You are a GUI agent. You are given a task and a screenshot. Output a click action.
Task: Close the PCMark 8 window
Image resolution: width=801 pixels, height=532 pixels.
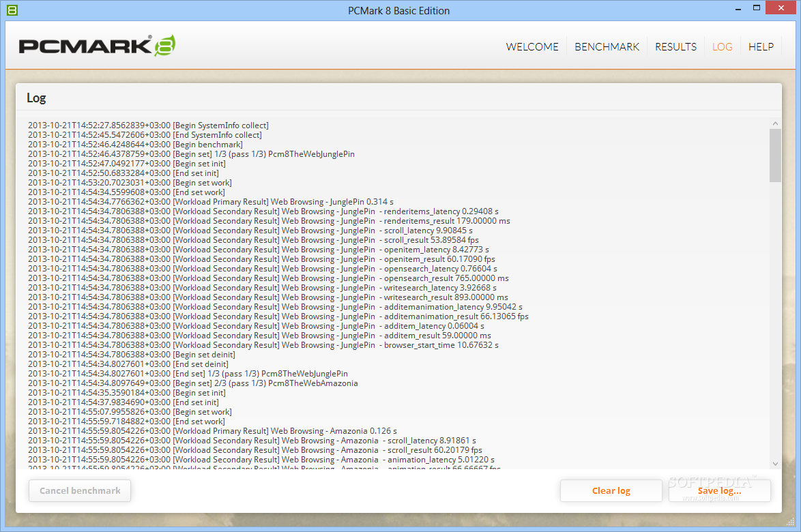tap(781, 8)
